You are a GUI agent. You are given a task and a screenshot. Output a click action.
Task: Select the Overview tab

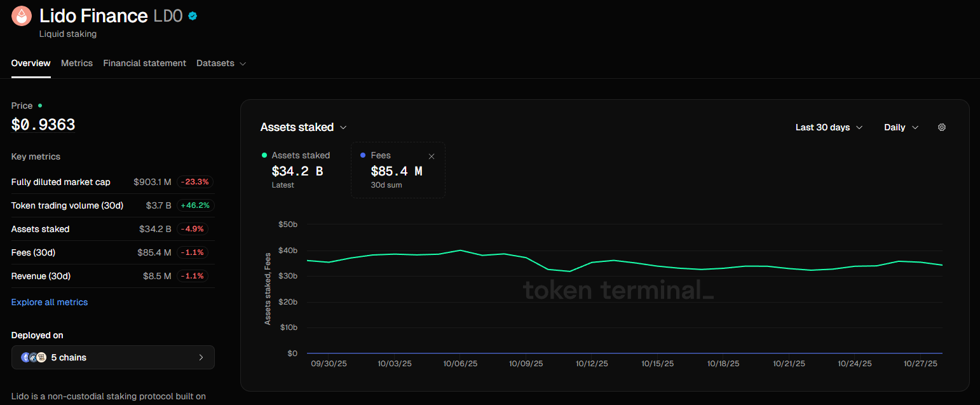[x=31, y=64]
